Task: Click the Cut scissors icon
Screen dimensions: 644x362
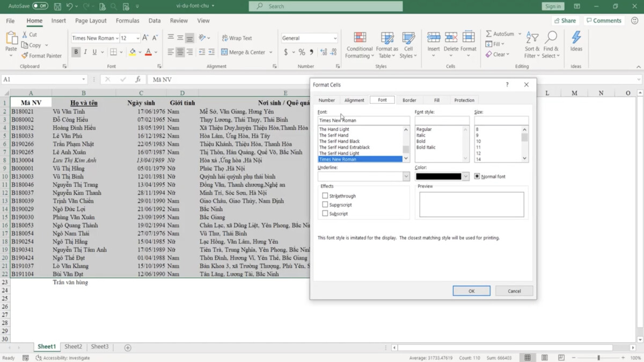Action: pyautogui.click(x=25, y=35)
